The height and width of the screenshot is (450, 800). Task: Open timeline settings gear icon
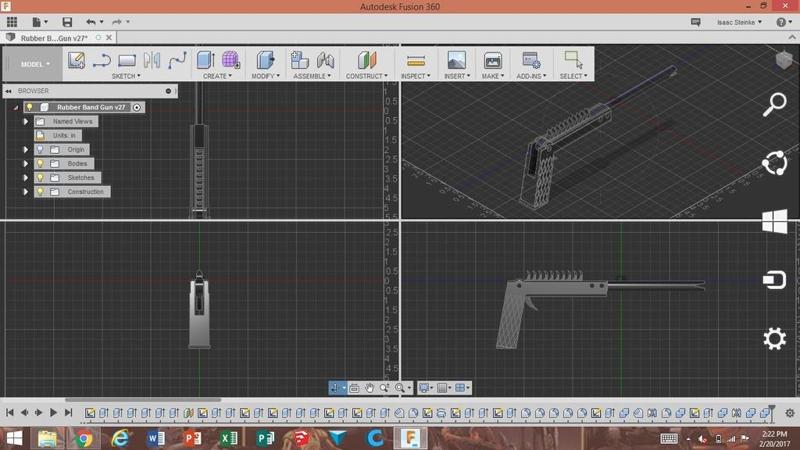(x=790, y=413)
